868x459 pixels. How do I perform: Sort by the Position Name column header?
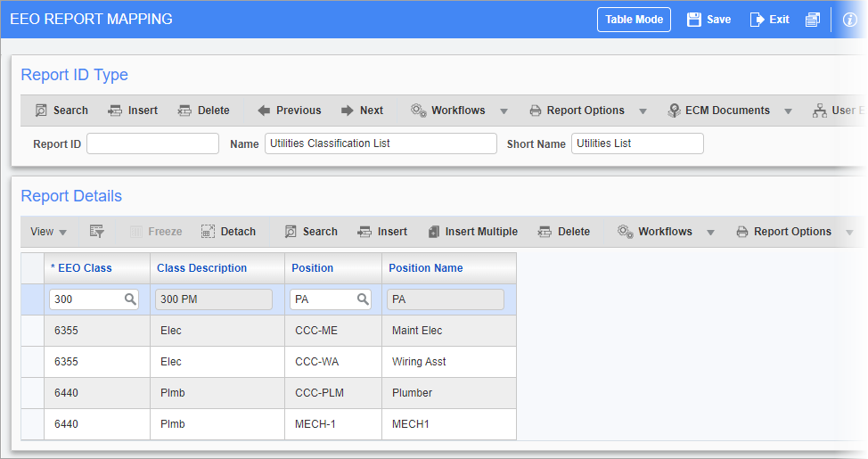(427, 267)
